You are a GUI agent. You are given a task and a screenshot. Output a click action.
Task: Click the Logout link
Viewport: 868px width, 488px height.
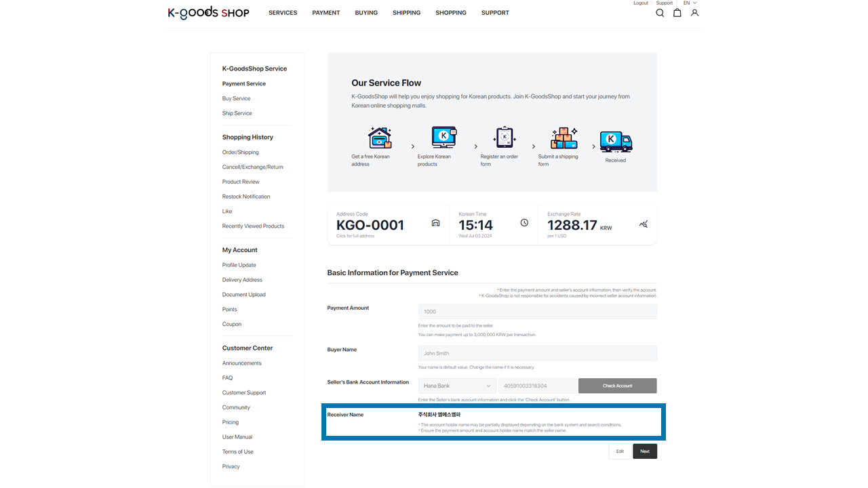[641, 3]
